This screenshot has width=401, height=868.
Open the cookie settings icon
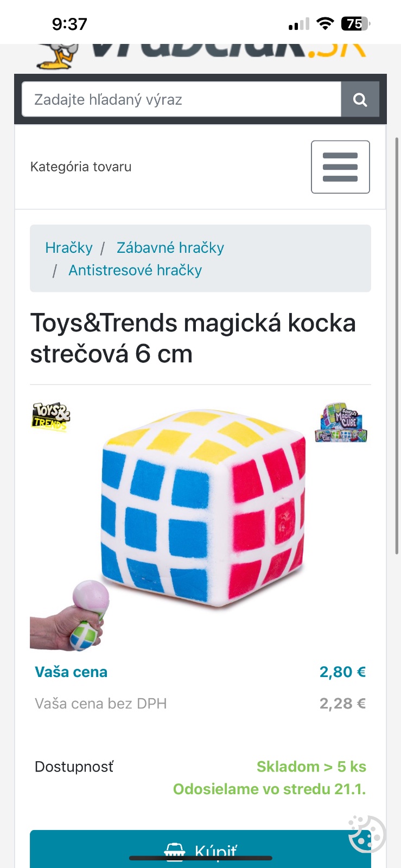click(x=366, y=834)
